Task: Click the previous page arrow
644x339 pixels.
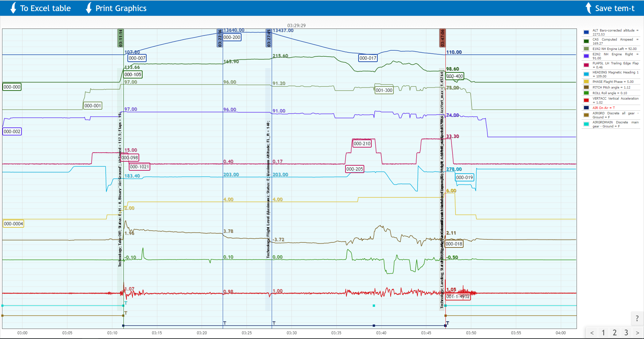Action: [592, 333]
